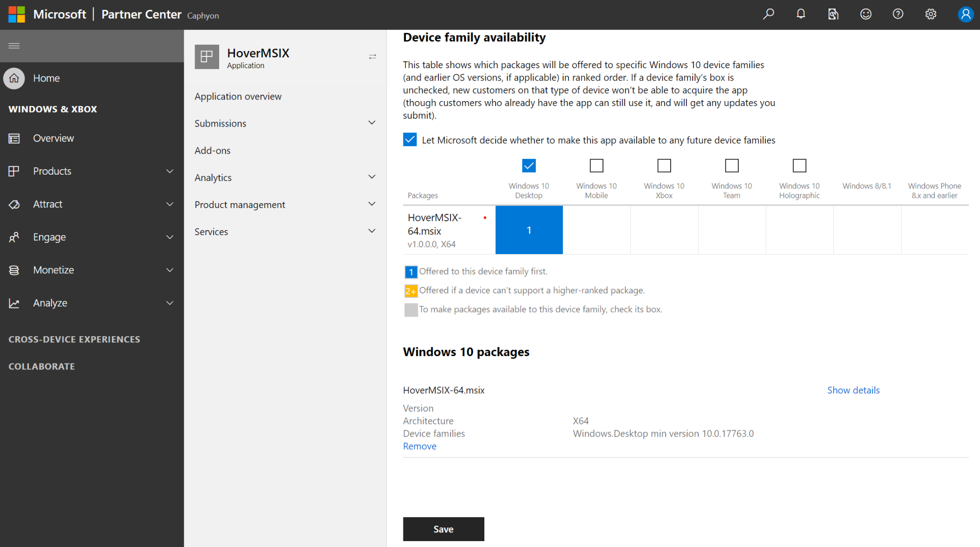The width and height of the screenshot is (980, 547).
Task: Uncheck Let Microsoft decide future device families
Action: pyautogui.click(x=410, y=140)
